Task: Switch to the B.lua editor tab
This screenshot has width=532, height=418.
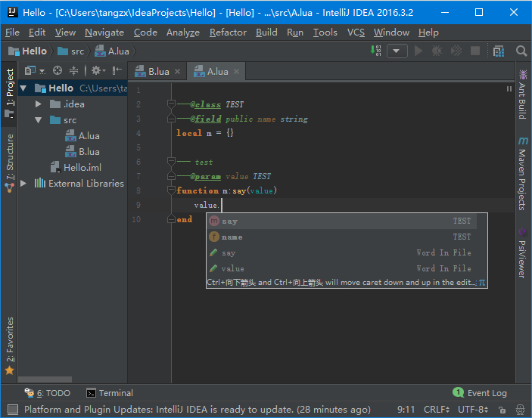Action: 158,71
